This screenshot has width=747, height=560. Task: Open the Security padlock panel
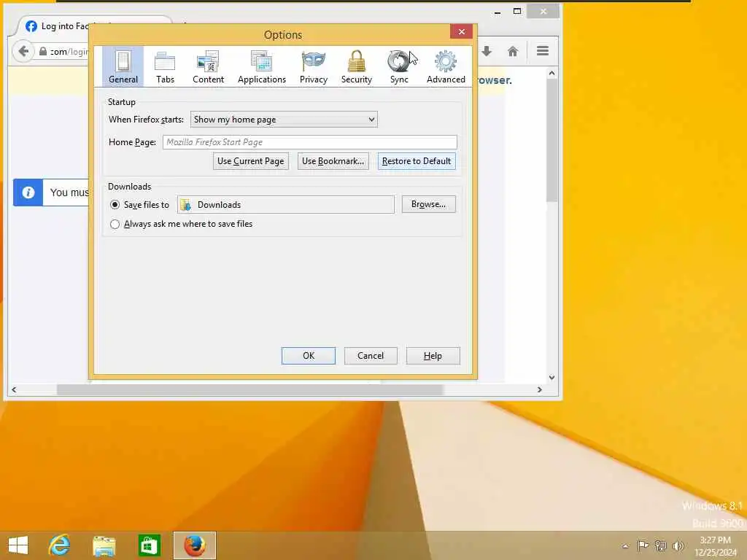coord(356,66)
